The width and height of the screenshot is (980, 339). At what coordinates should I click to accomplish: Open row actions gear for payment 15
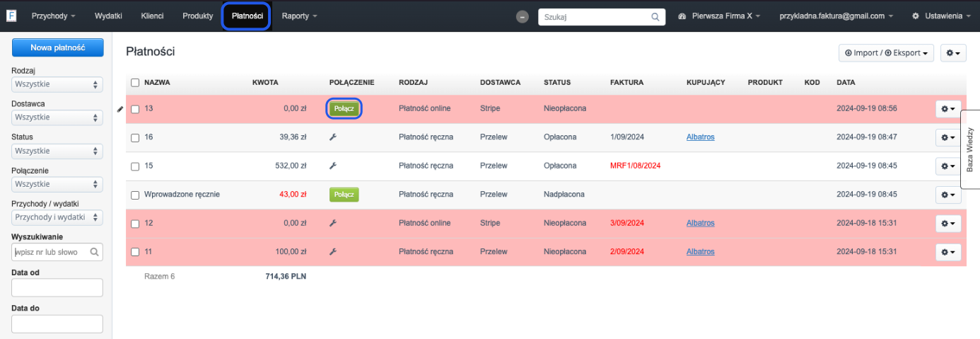point(948,166)
